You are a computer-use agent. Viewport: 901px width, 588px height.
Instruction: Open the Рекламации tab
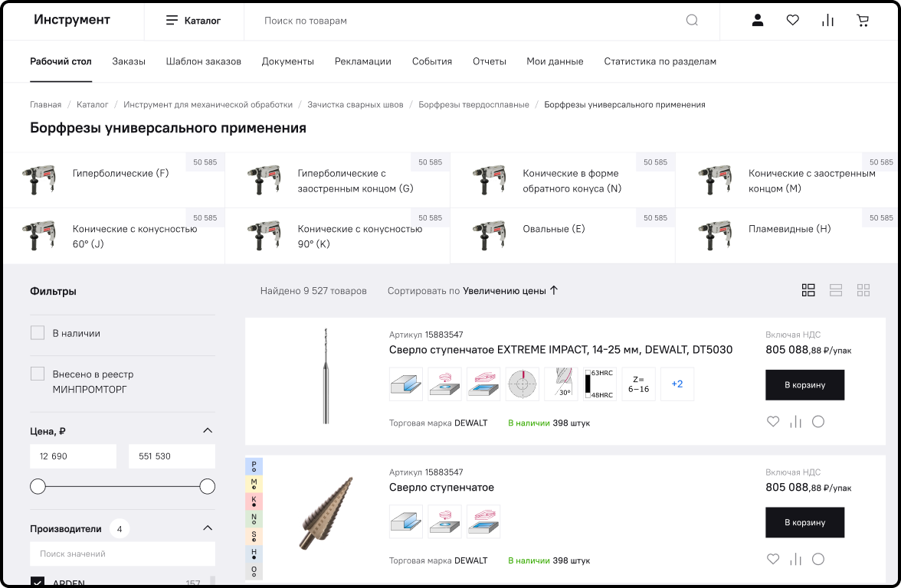click(363, 61)
